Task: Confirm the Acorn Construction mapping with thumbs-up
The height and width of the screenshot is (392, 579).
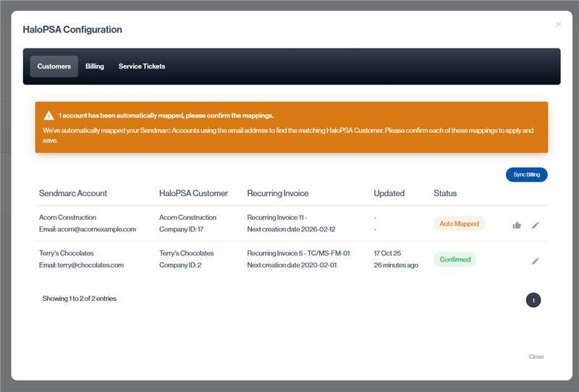Action: 517,225
